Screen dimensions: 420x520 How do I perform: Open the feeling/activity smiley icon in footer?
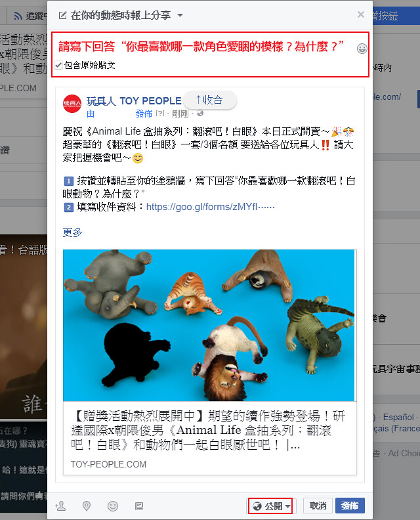tap(113, 506)
